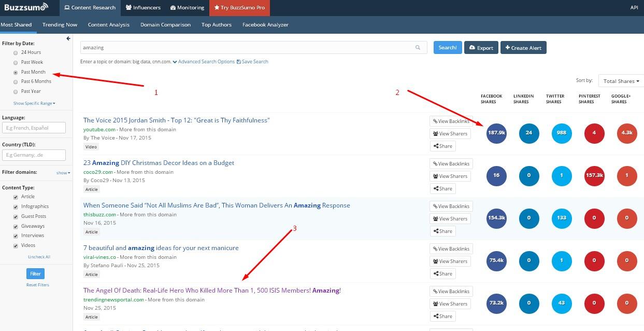This screenshot has width=644, height=331.
Task: Click the Reset Filters link
Action: 38,285
